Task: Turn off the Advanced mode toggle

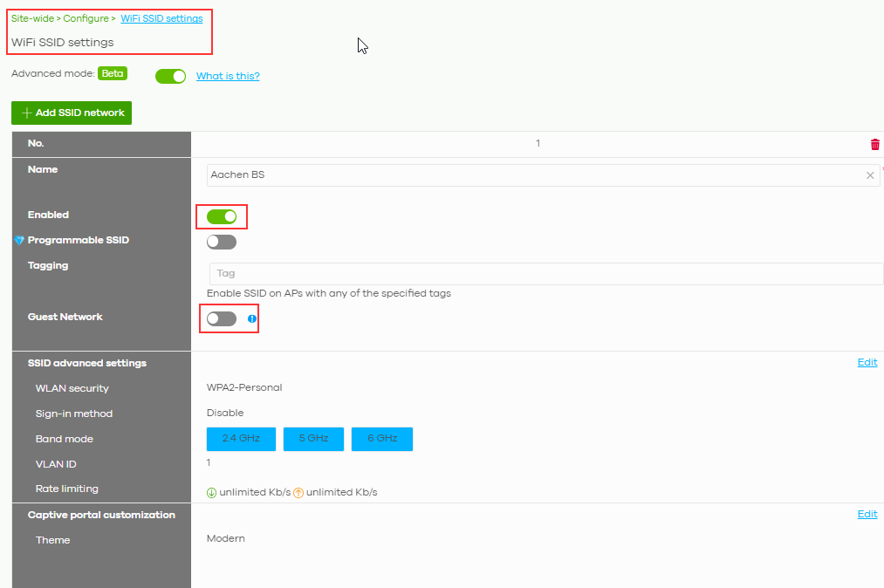Action: [170, 77]
